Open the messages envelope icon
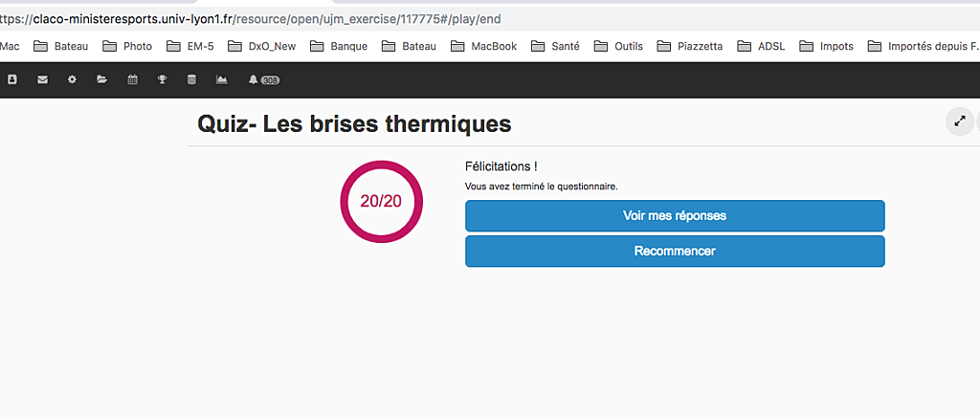The width and height of the screenshot is (980, 419). click(42, 80)
